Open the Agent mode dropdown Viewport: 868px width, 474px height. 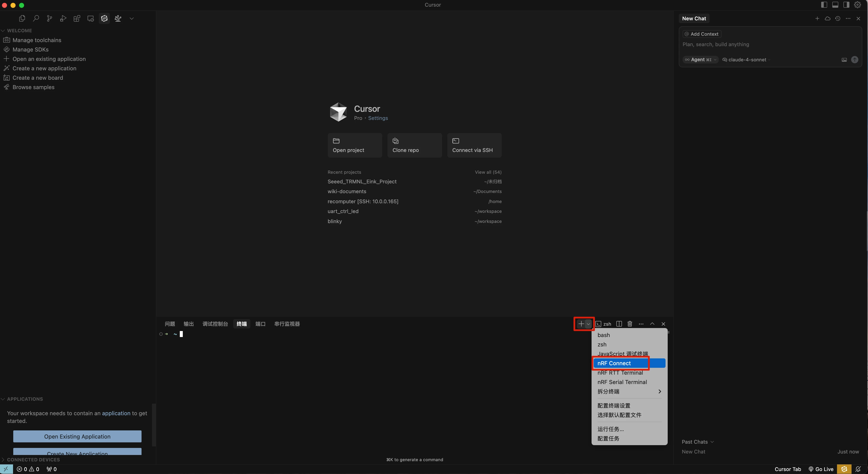[x=701, y=60]
